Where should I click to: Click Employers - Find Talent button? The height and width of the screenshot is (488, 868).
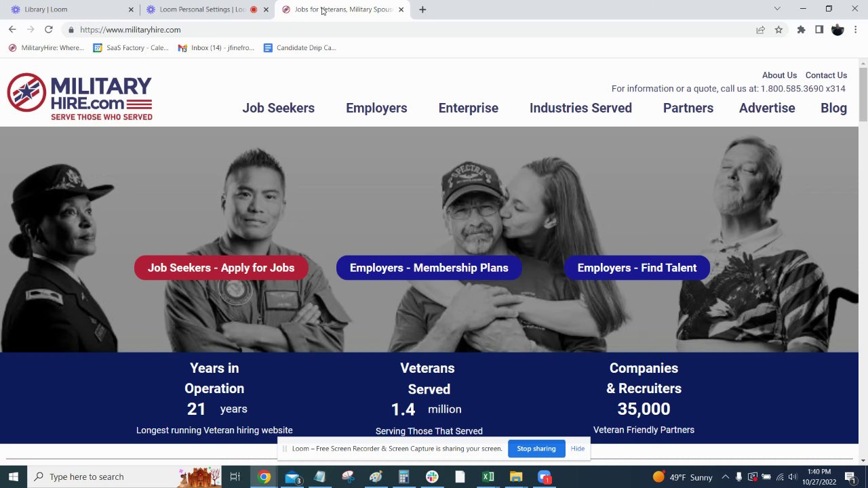point(637,268)
